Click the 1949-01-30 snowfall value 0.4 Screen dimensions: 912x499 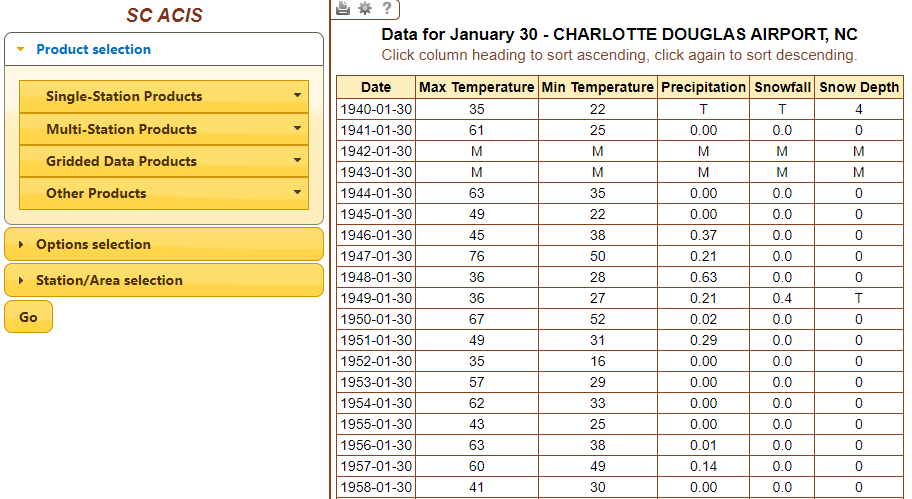pyautogui.click(x=782, y=298)
